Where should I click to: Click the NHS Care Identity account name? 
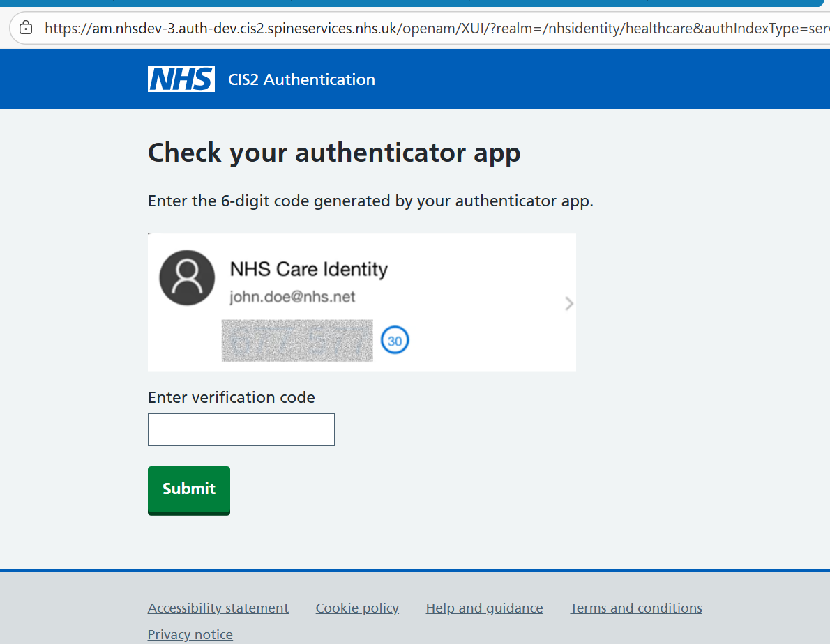click(308, 269)
